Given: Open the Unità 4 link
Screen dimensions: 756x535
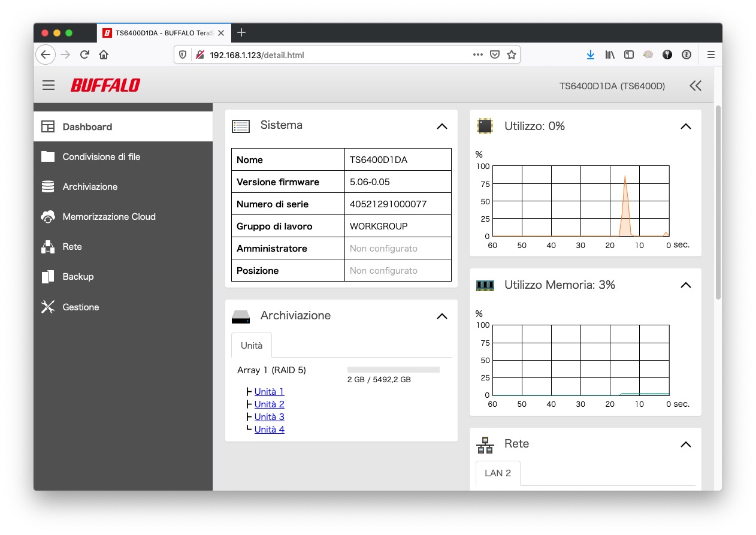Looking at the screenshot, I should pyautogui.click(x=269, y=429).
